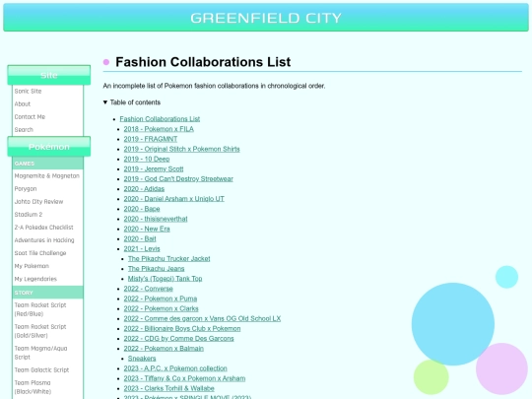Jump to God Can't Destroy Streetwear
The width and height of the screenshot is (532, 399).
[178, 178]
